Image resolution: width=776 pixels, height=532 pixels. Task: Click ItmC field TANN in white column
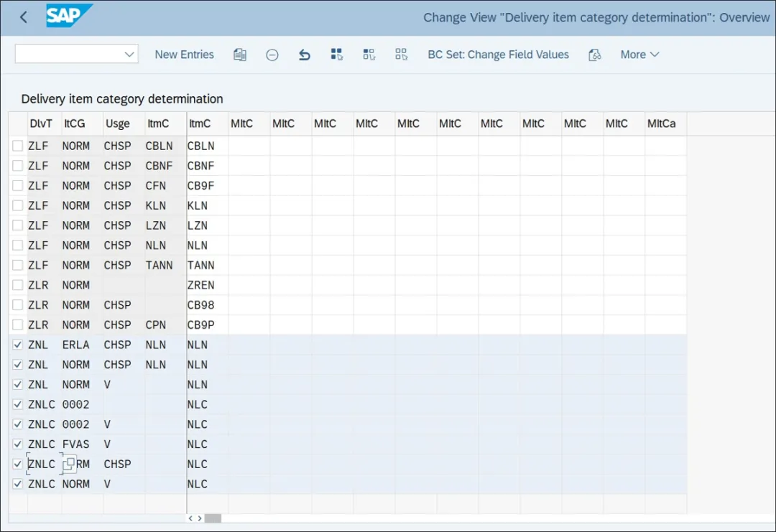click(208, 265)
